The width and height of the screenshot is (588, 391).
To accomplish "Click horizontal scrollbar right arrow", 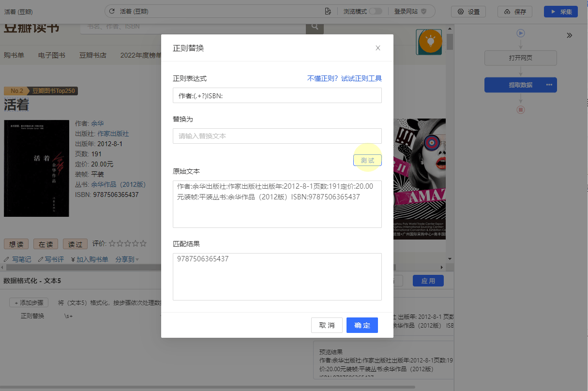I will (441, 267).
